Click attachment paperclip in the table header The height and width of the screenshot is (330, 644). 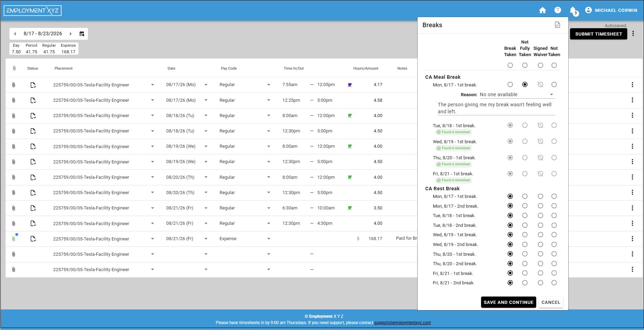14,68
